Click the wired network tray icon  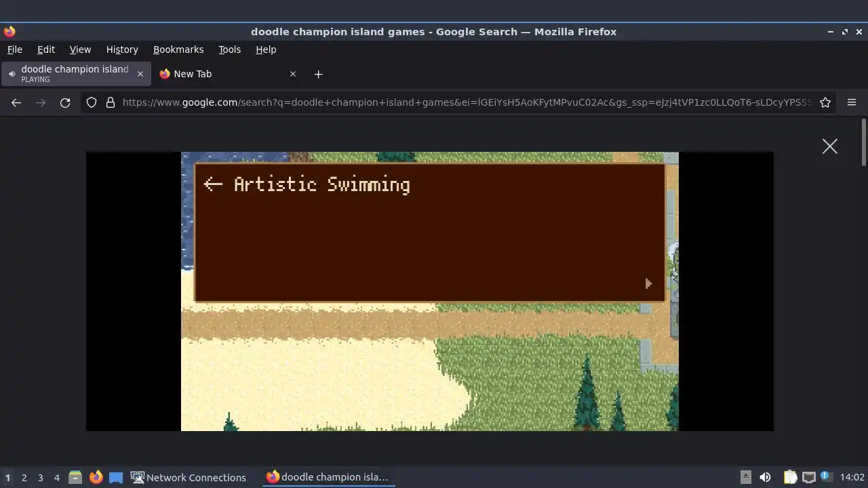(x=808, y=477)
